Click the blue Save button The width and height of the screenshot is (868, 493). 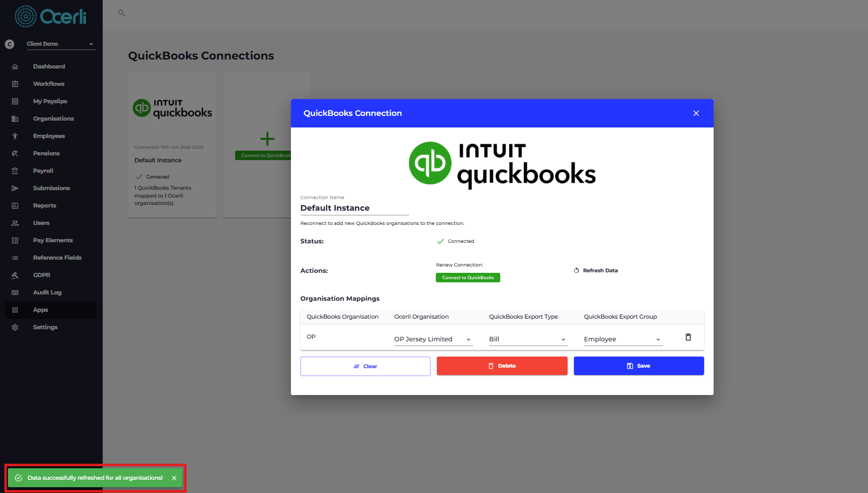coord(639,366)
